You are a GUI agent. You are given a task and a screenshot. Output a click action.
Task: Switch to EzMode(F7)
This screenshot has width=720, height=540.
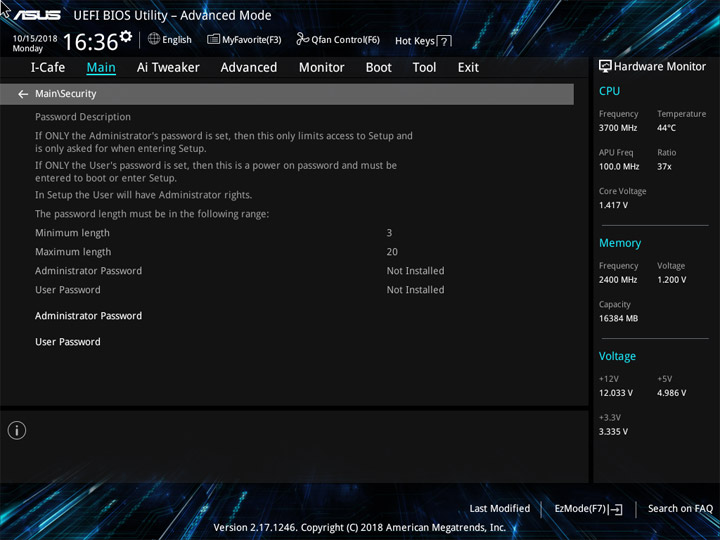pyautogui.click(x=581, y=509)
